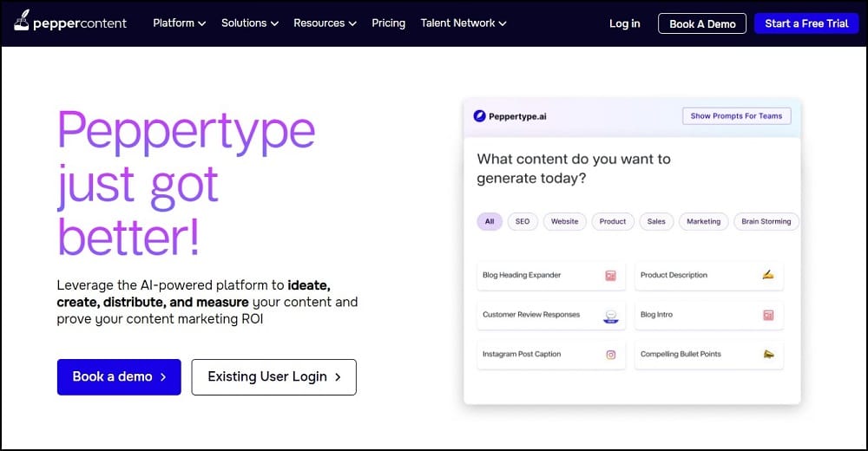Click Show Prompts For Teams
The width and height of the screenshot is (868, 451).
pyautogui.click(x=736, y=115)
